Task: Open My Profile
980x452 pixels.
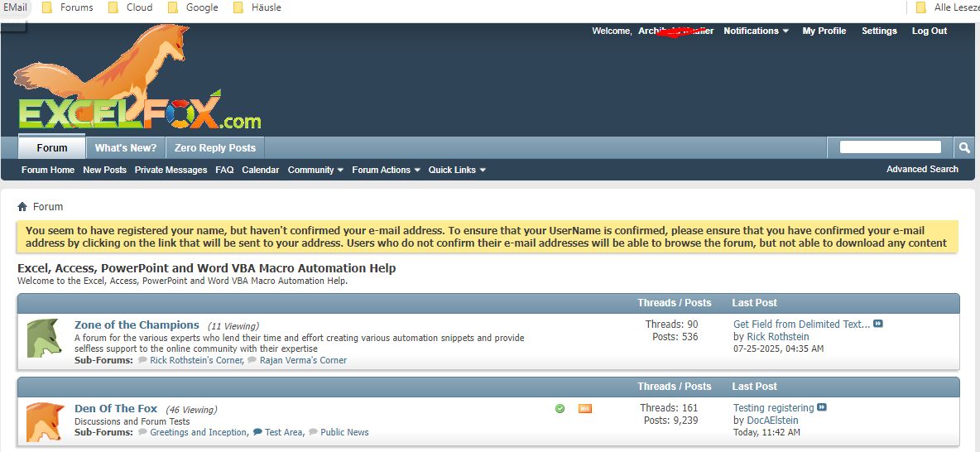Action: click(x=824, y=31)
